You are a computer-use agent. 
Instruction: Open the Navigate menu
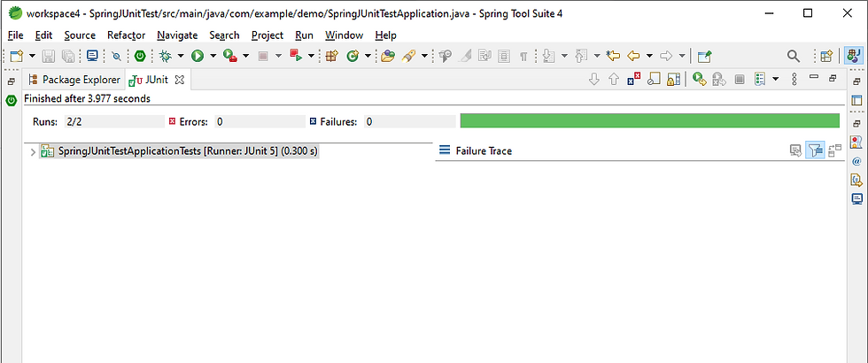click(177, 35)
